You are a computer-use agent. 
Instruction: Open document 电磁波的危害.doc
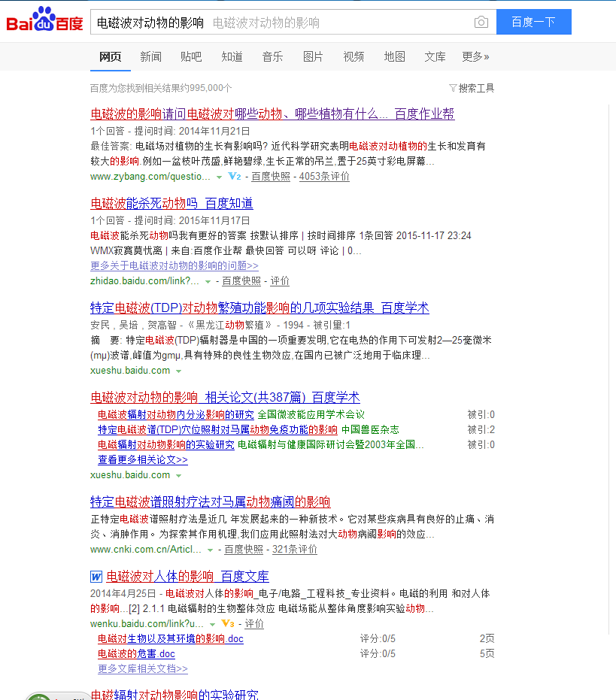coord(136,653)
